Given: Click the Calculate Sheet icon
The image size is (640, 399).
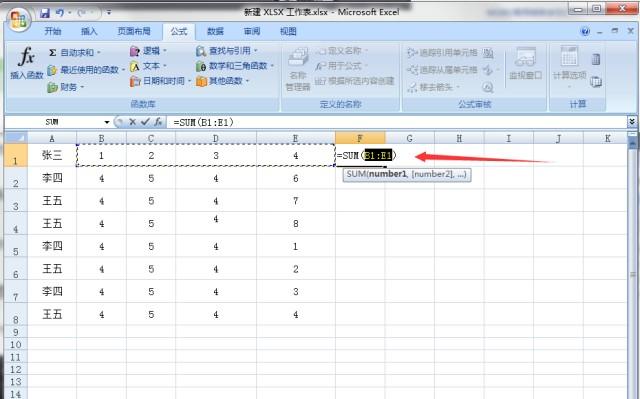Looking at the screenshot, I should tap(596, 82).
